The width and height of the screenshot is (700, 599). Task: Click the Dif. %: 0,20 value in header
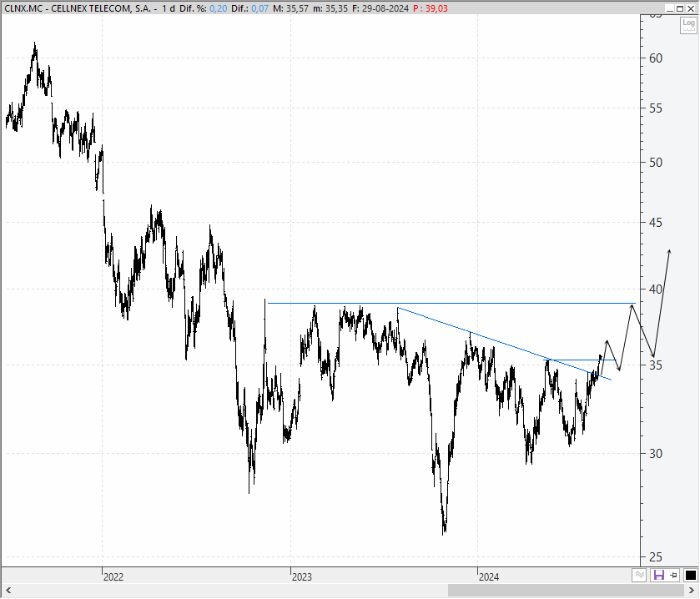(x=204, y=8)
